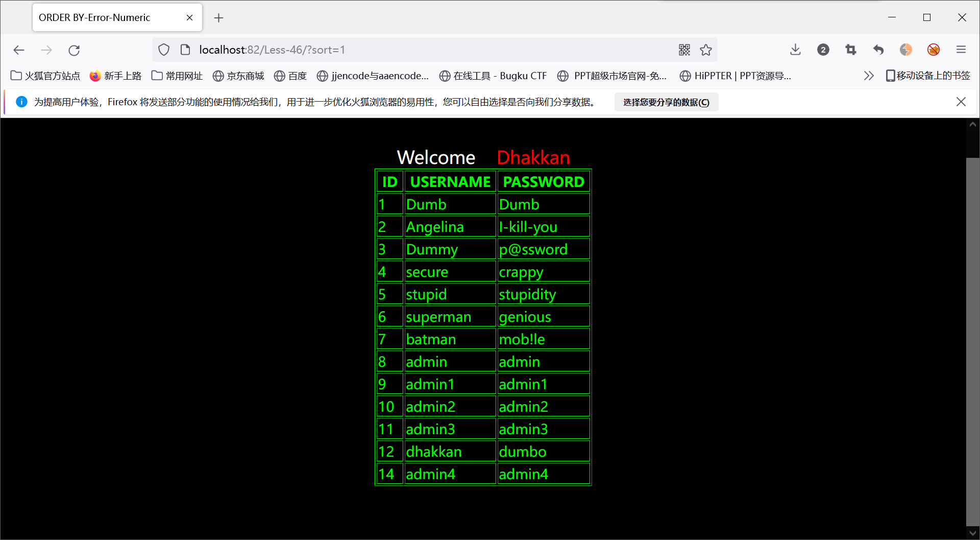Dismiss the data-sharing notification bar

click(x=961, y=102)
